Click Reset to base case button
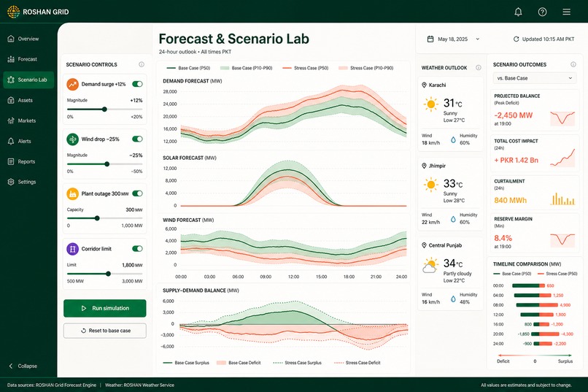 point(104,331)
